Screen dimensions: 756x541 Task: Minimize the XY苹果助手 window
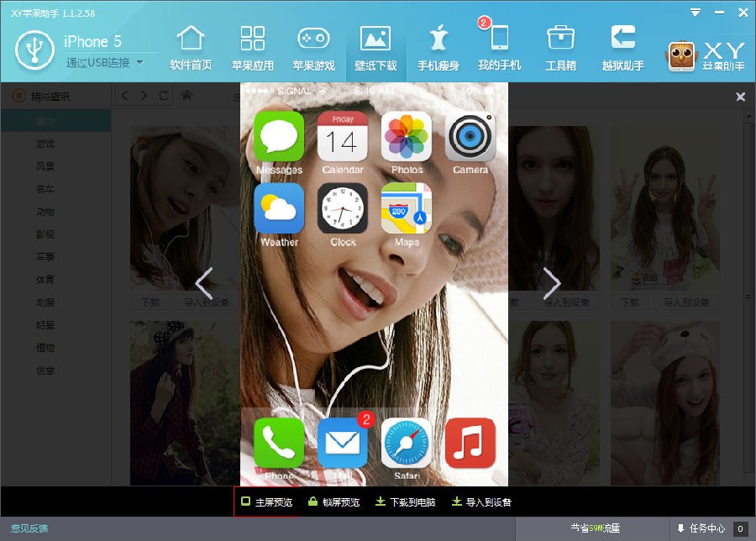click(719, 13)
